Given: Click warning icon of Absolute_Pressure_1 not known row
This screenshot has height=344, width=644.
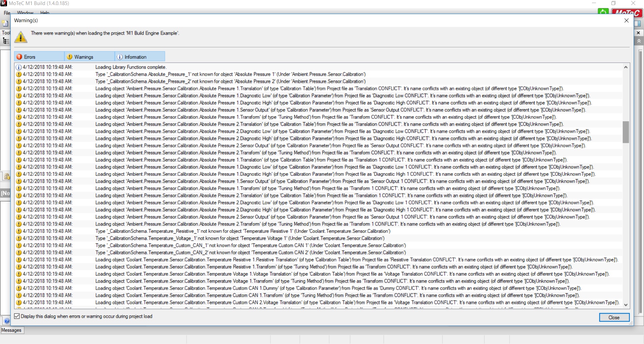Looking at the screenshot, I should 19,74.
